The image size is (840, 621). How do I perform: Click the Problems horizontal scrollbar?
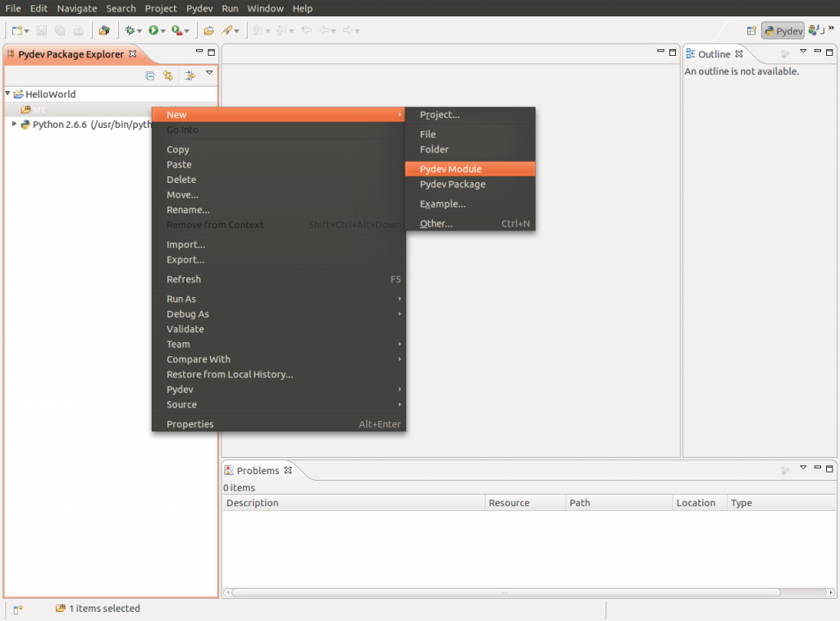(505, 592)
